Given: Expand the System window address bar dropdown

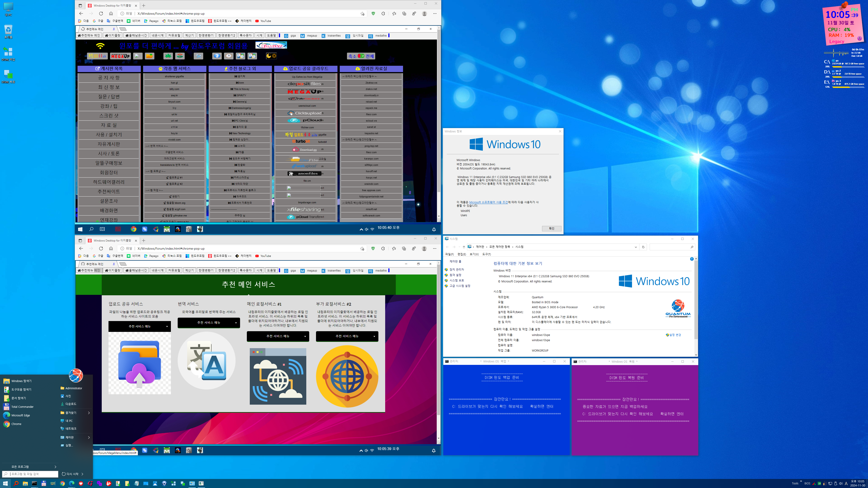Looking at the screenshot, I should click(635, 247).
